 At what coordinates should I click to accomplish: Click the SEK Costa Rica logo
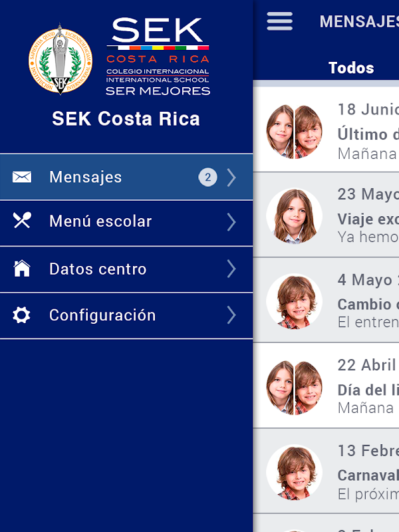point(158,57)
